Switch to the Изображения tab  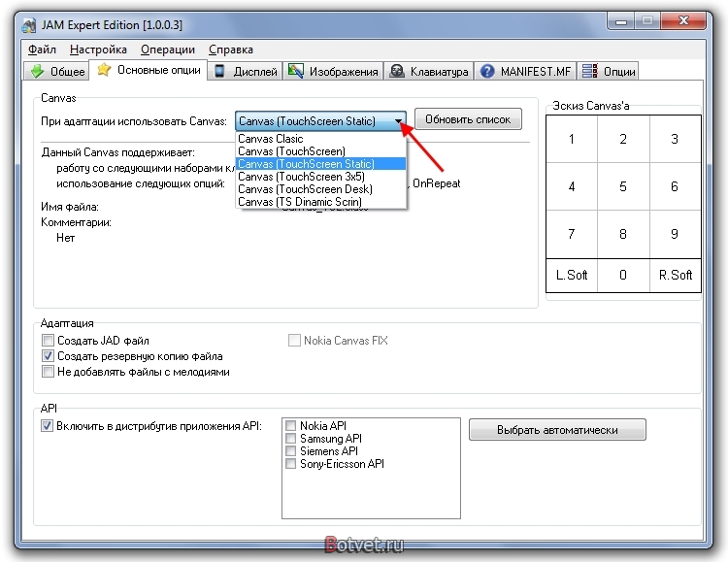point(333,71)
